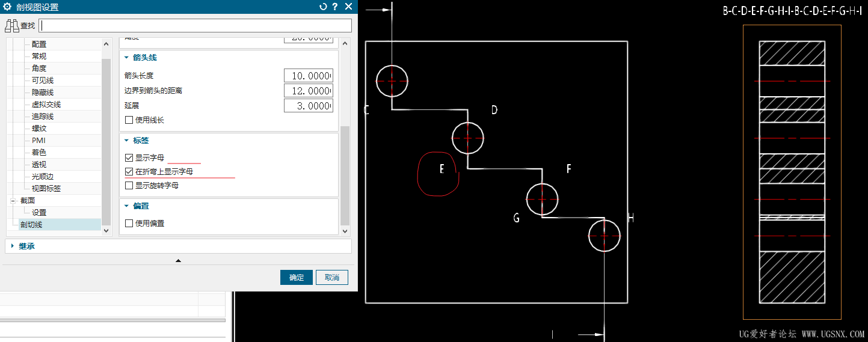Uncheck the 显示字母 checkbox
The image size is (868, 342).
(x=129, y=157)
